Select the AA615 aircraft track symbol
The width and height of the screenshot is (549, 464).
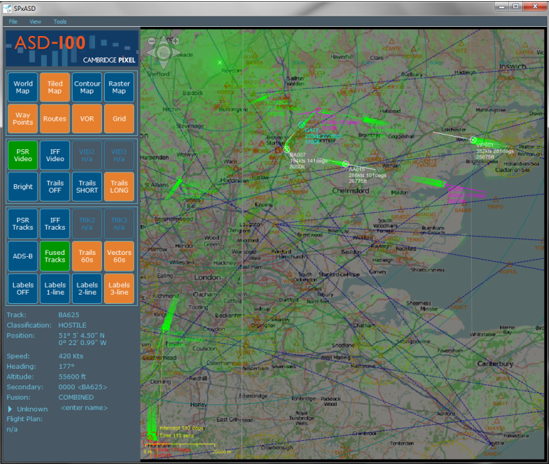click(x=345, y=164)
